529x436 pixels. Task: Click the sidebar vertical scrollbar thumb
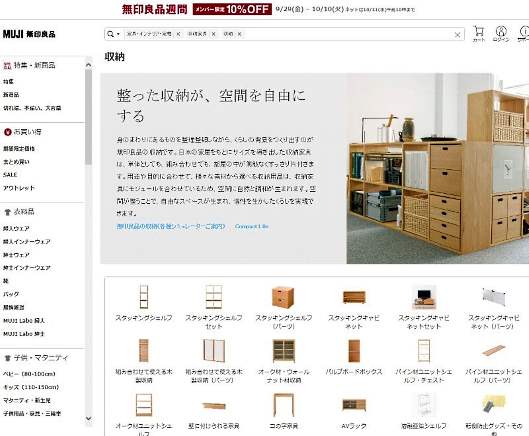coord(88,117)
